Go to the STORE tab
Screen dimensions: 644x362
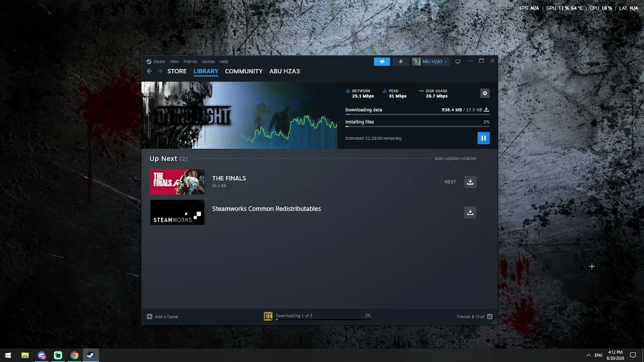[177, 71]
